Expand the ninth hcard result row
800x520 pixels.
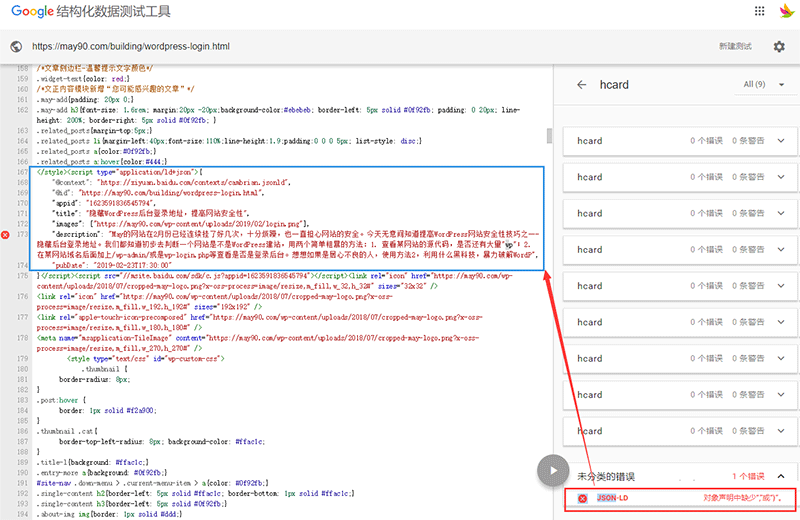coord(680,431)
